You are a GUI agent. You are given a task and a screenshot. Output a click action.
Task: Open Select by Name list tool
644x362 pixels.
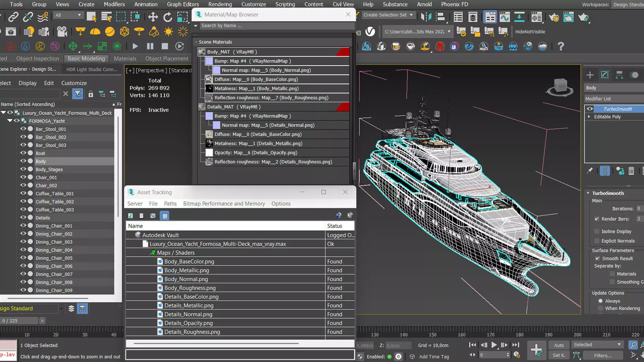[x=106, y=17]
